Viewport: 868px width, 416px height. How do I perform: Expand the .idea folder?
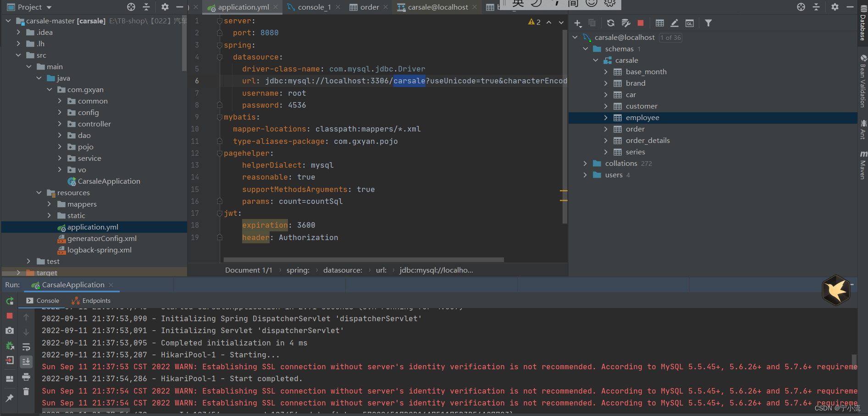point(18,32)
